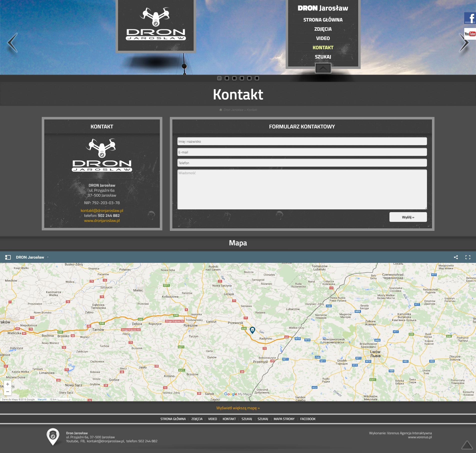
Task: Share the map via share icon
Action: tap(456, 257)
